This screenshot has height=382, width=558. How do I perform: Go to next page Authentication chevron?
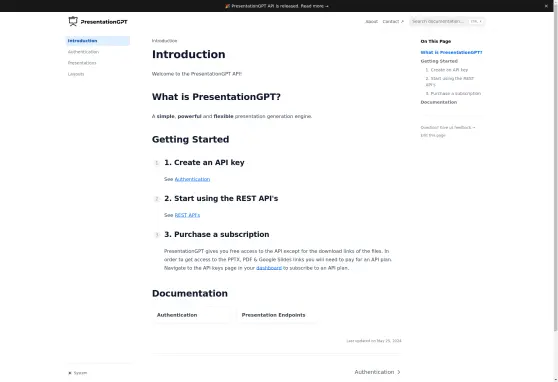tap(377, 372)
